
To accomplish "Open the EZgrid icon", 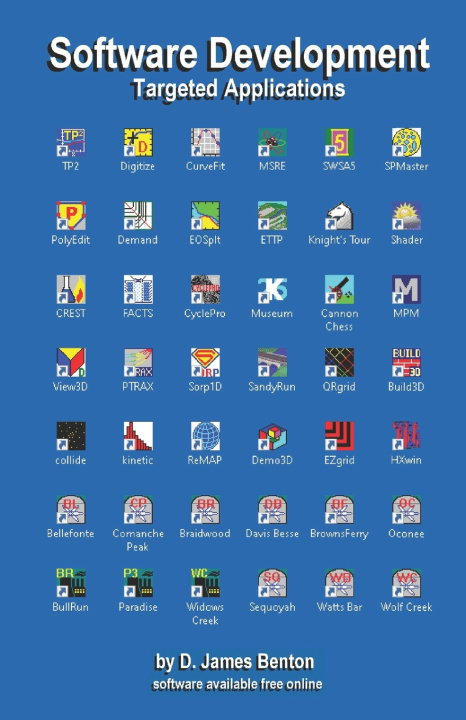I will pyautogui.click(x=339, y=436).
